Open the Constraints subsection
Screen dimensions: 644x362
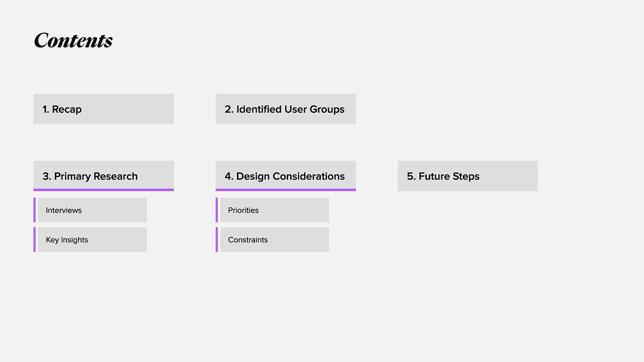274,240
